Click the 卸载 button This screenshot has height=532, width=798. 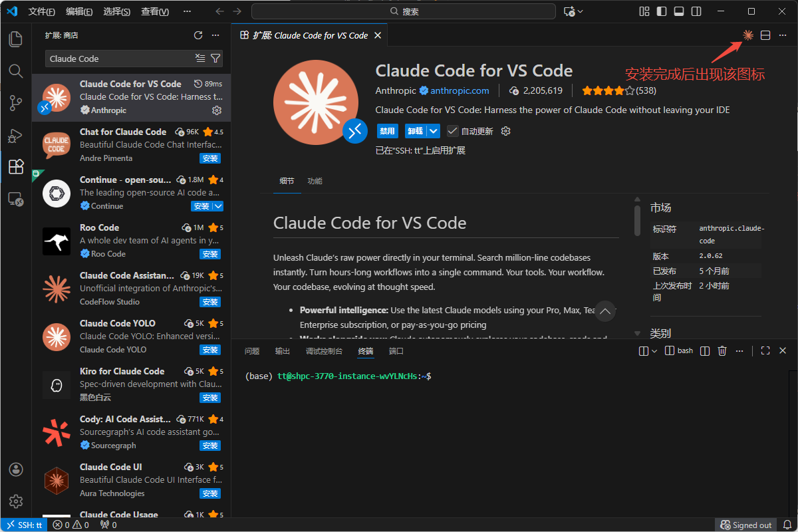(x=415, y=131)
